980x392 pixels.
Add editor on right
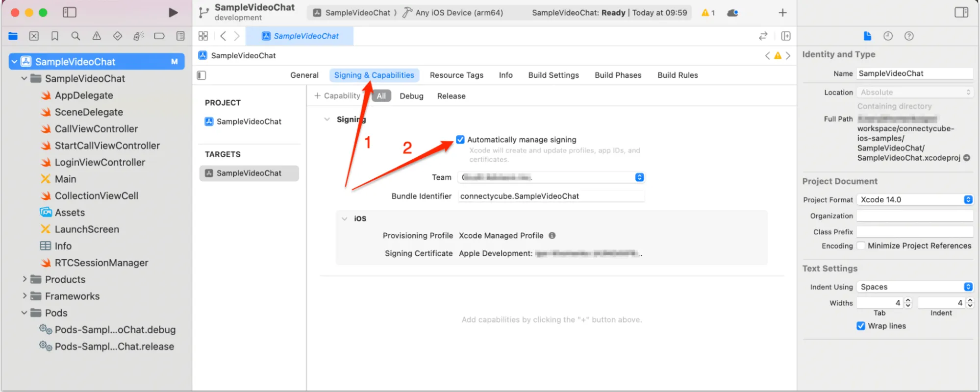[x=786, y=36]
